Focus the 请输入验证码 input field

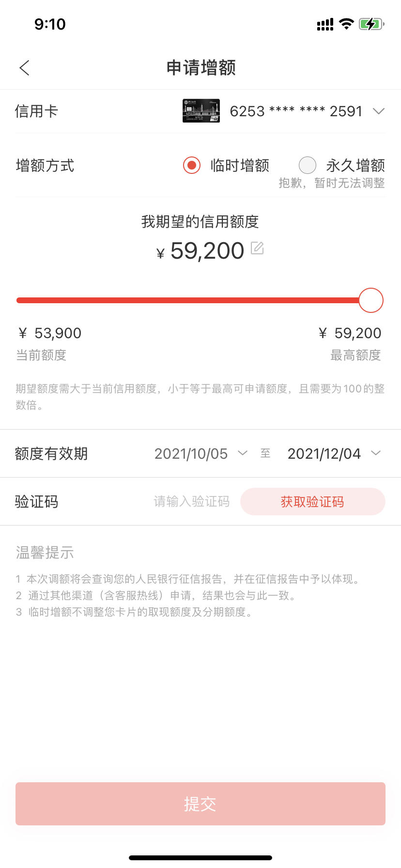[192, 501]
